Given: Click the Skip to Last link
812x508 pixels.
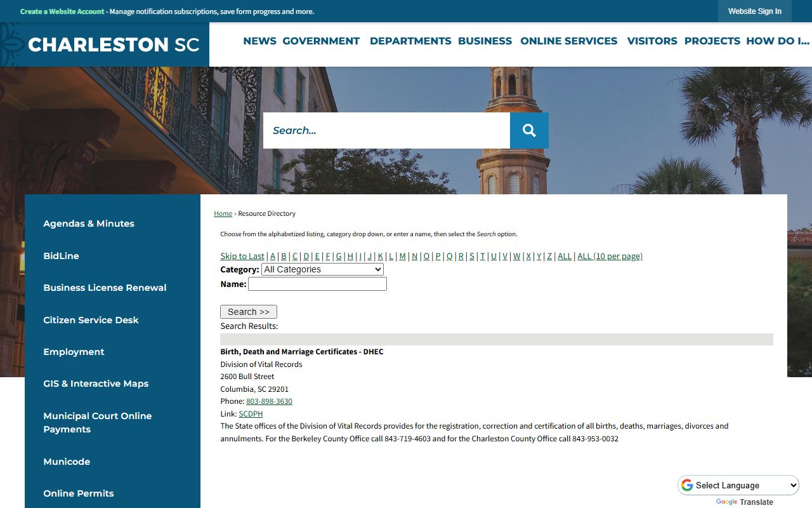Looking at the screenshot, I should [242, 256].
